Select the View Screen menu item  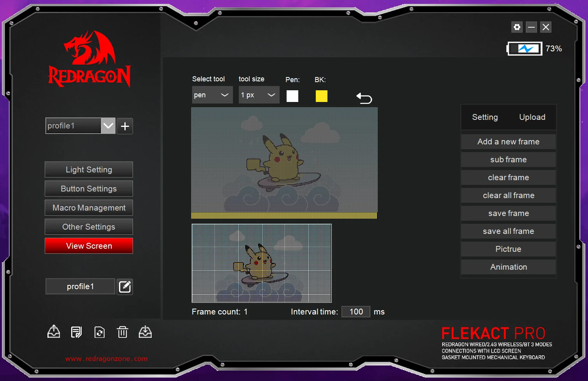click(89, 246)
